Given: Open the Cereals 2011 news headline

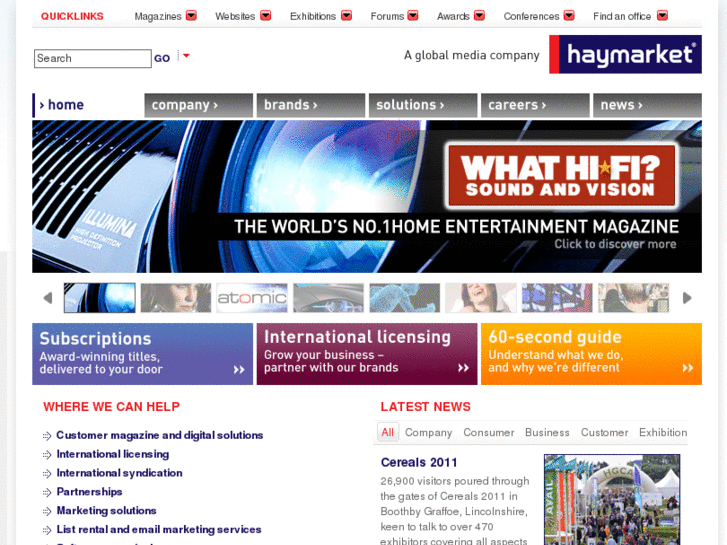Looking at the screenshot, I should (419, 462).
